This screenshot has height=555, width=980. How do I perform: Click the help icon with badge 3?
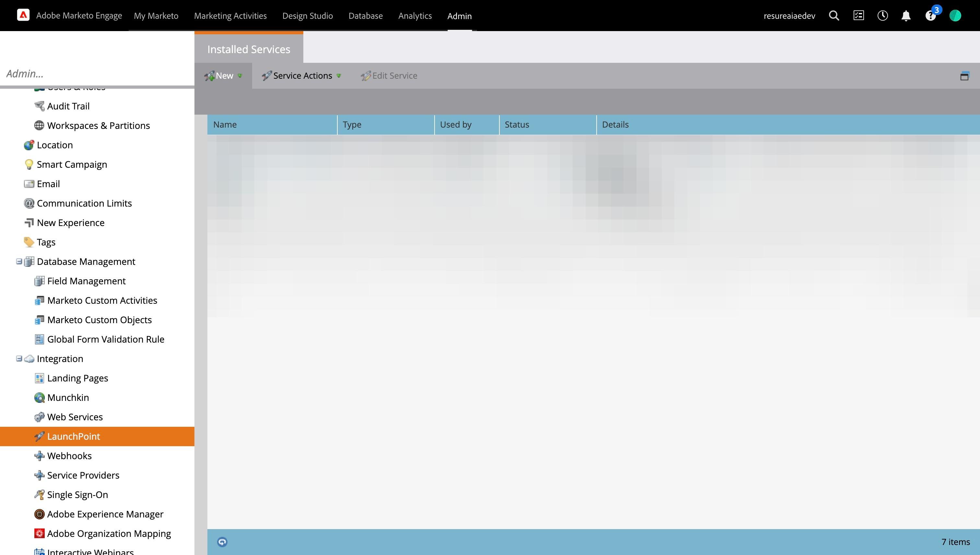tap(930, 16)
